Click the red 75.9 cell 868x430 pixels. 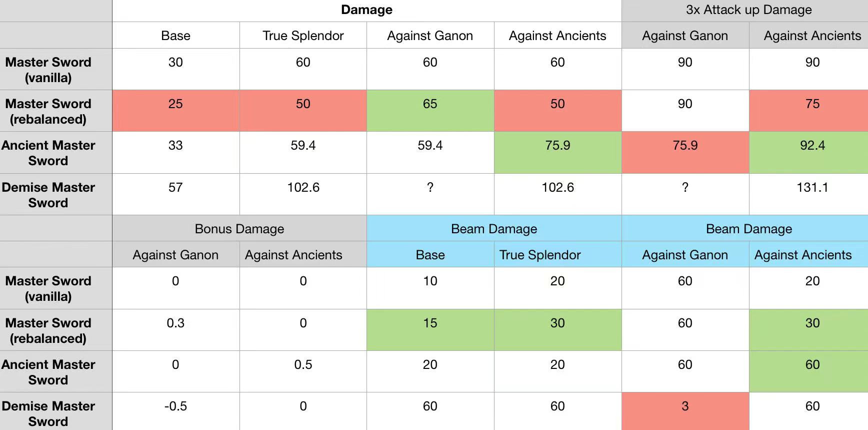click(685, 146)
